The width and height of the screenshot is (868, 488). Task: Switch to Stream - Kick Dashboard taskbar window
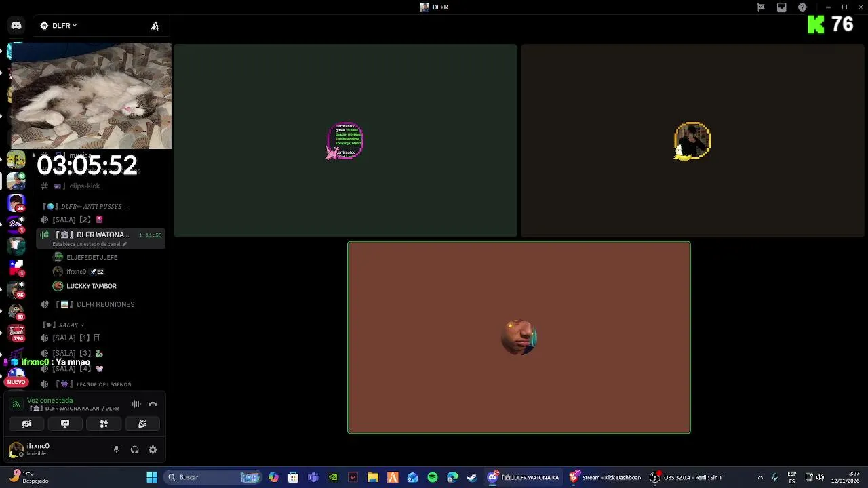(x=606, y=477)
